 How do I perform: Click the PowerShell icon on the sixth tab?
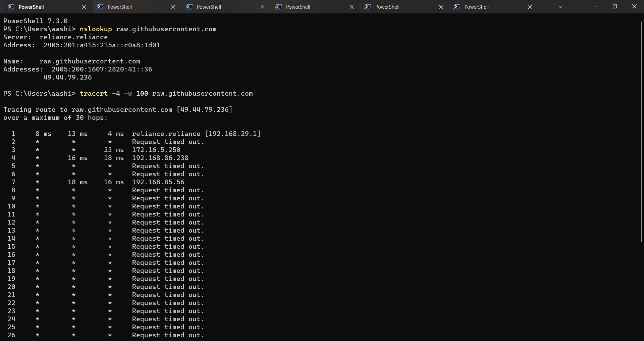[x=457, y=7]
